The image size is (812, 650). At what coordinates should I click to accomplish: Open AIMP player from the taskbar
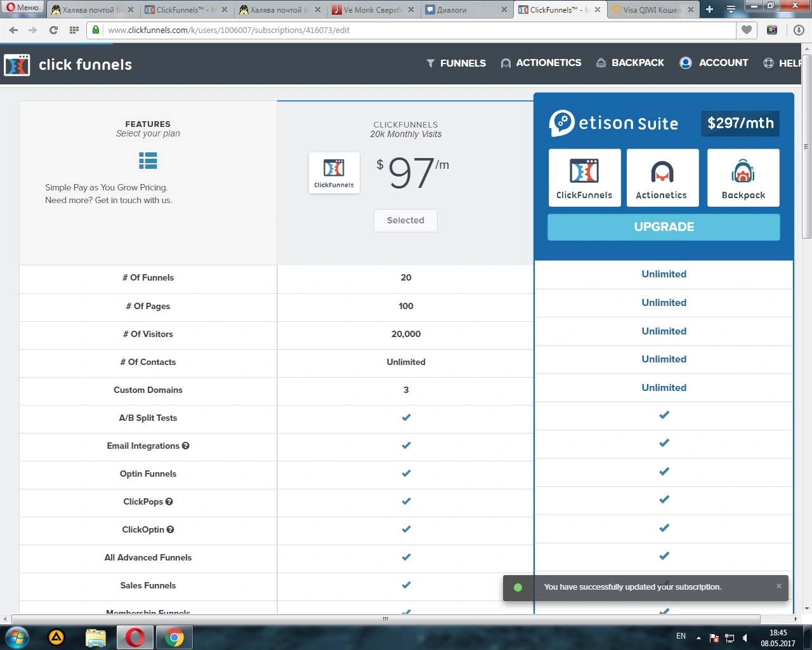[x=56, y=637]
